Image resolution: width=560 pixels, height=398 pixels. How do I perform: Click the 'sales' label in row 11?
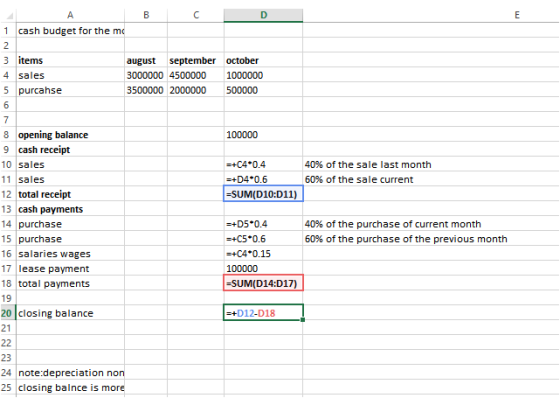[x=31, y=179]
